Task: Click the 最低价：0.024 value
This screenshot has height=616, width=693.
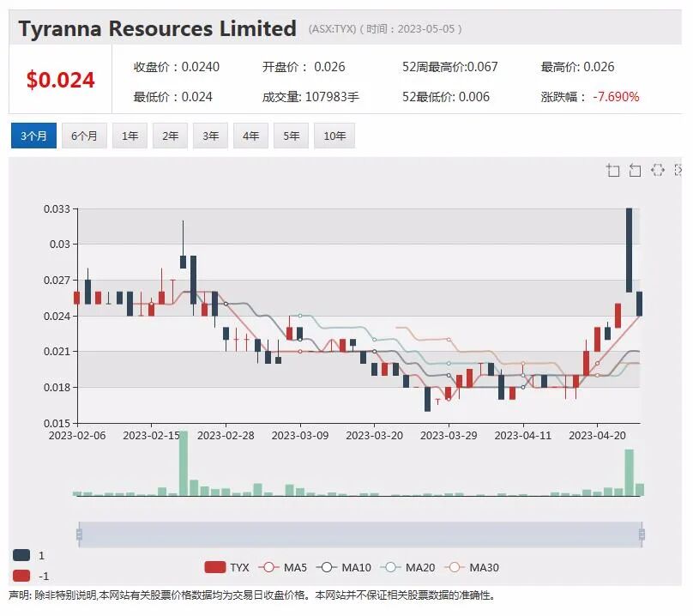Action: [172, 97]
